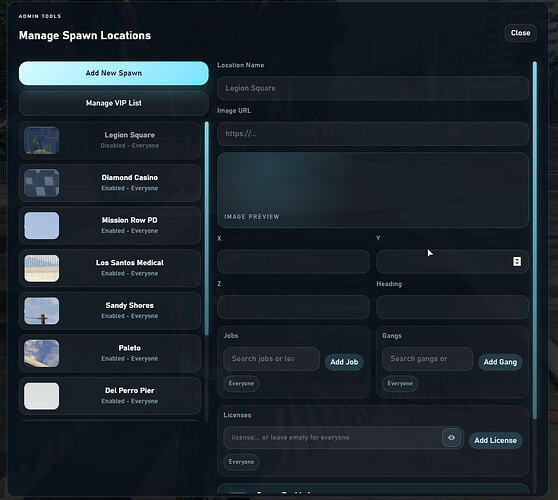This screenshot has width=558, height=500.
Task: Select the Mission Row PD thumbnail
Action: click(x=42, y=226)
